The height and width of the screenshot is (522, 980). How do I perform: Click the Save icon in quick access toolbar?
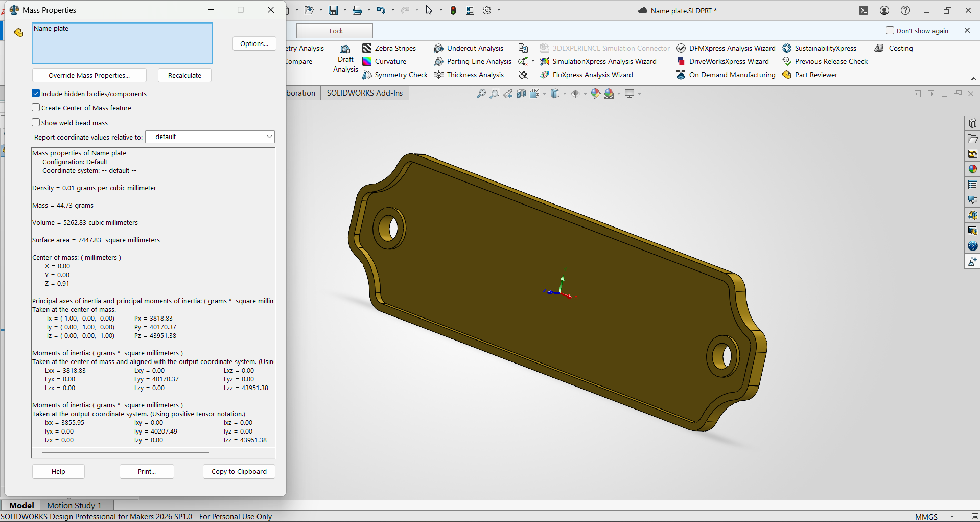click(x=333, y=10)
